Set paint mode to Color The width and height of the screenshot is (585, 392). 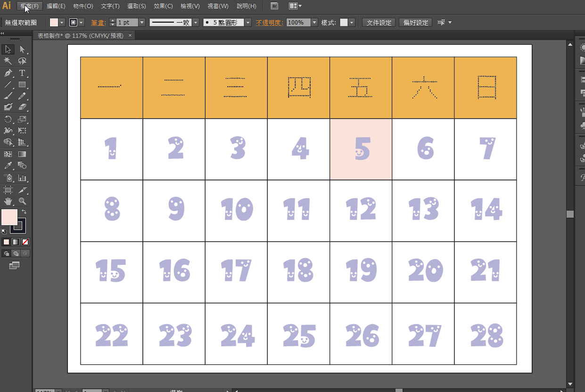coord(6,242)
